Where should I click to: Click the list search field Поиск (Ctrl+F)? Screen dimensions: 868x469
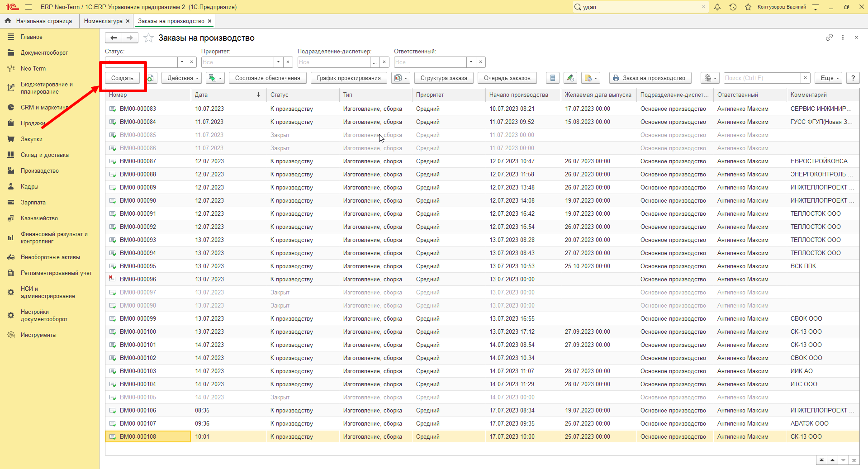click(762, 78)
